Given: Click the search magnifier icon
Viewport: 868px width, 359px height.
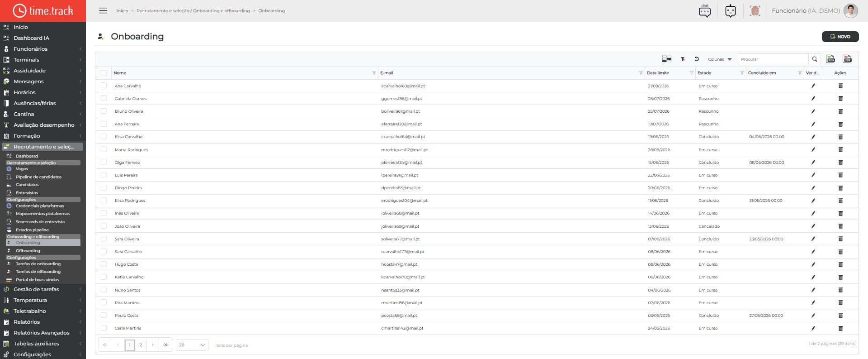Looking at the screenshot, I should [x=815, y=59].
